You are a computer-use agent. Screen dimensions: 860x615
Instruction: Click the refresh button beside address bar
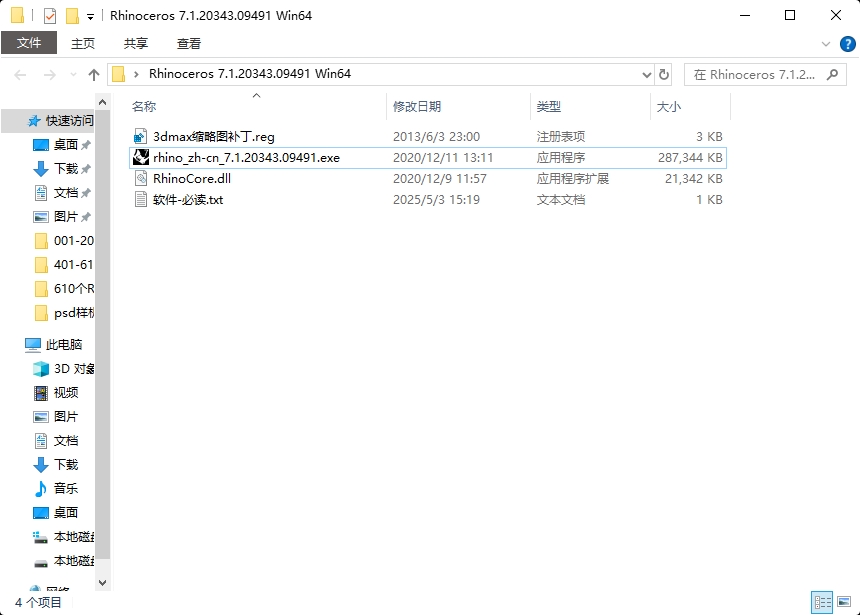664,74
